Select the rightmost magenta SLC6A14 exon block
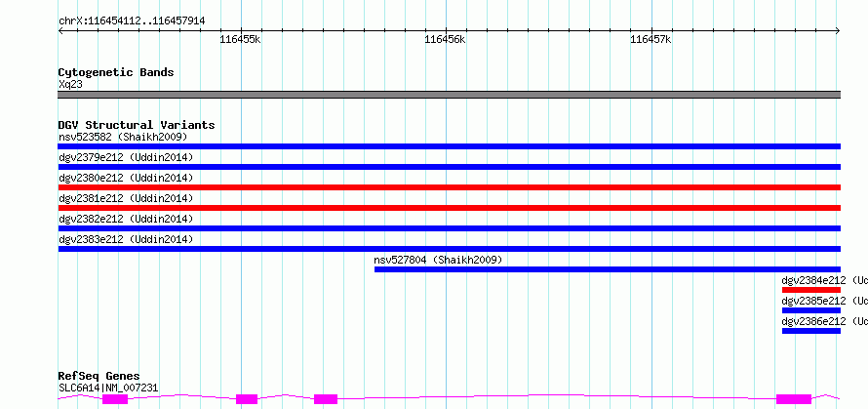868x409 pixels. point(794,399)
